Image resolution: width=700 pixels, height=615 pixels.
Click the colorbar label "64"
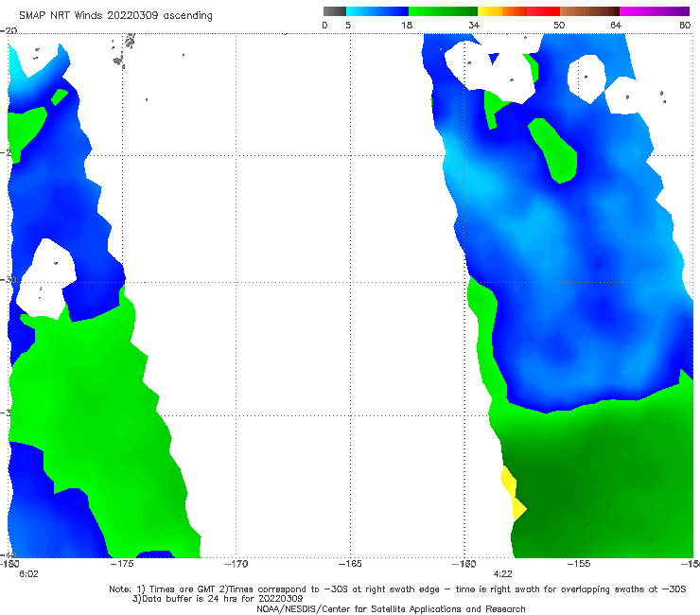point(616,25)
